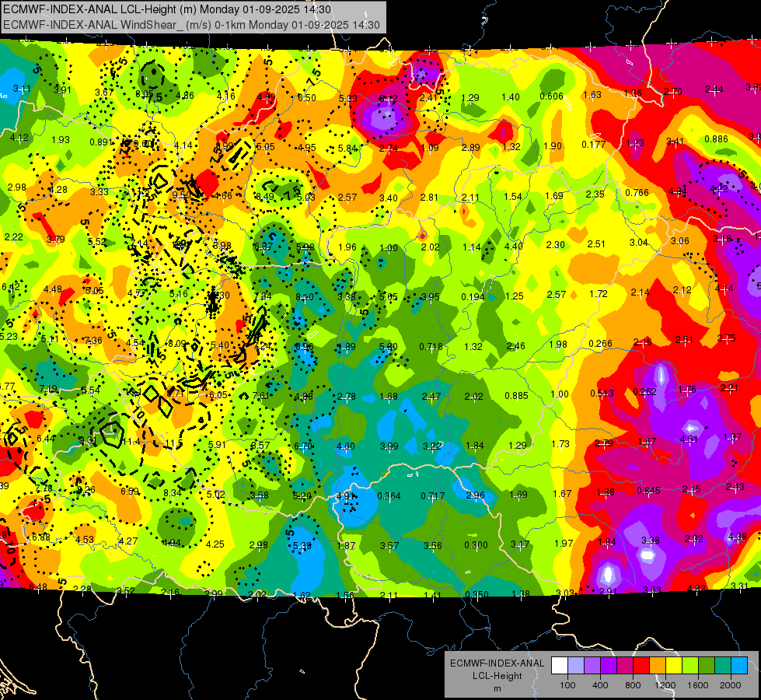Image resolution: width=761 pixels, height=700 pixels.
Task: Click the wind shear value 3.17
Action: tap(520, 544)
